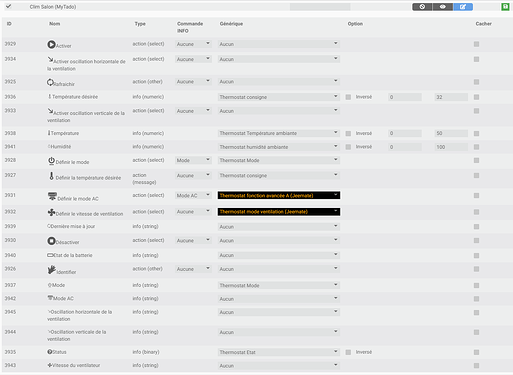Open Mode dropdown for Définir le mode
This screenshot has height=375, width=513.
193,160
